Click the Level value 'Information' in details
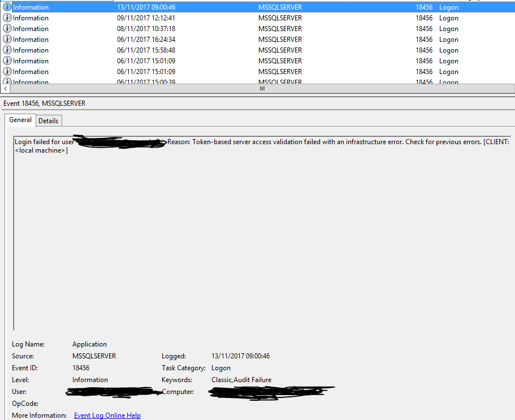Viewport: 515px width, 420px height. (90, 380)
